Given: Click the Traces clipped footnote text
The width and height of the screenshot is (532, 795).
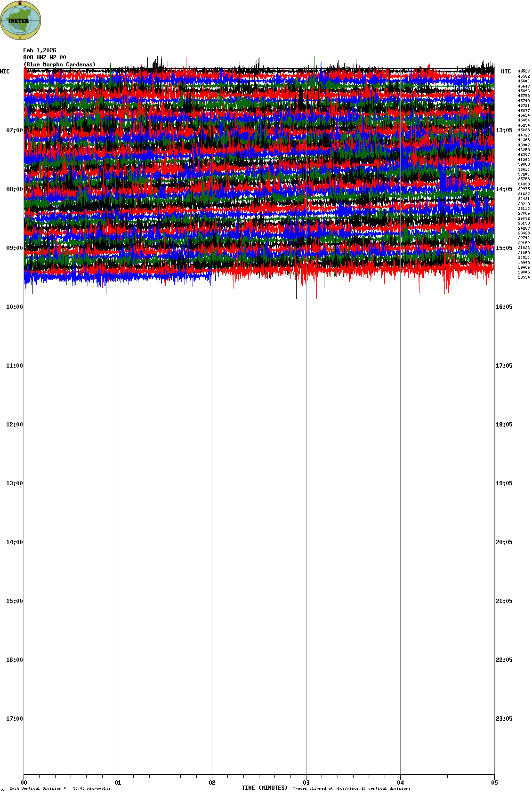Looking at the screenshot, I should point(351,788).
